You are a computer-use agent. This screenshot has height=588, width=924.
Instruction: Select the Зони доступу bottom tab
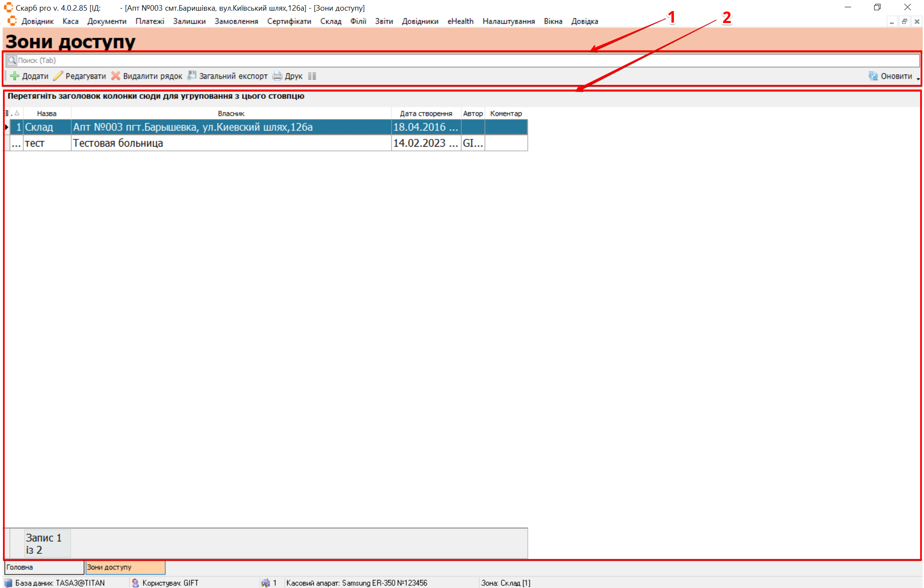click(x=125, y=567)
